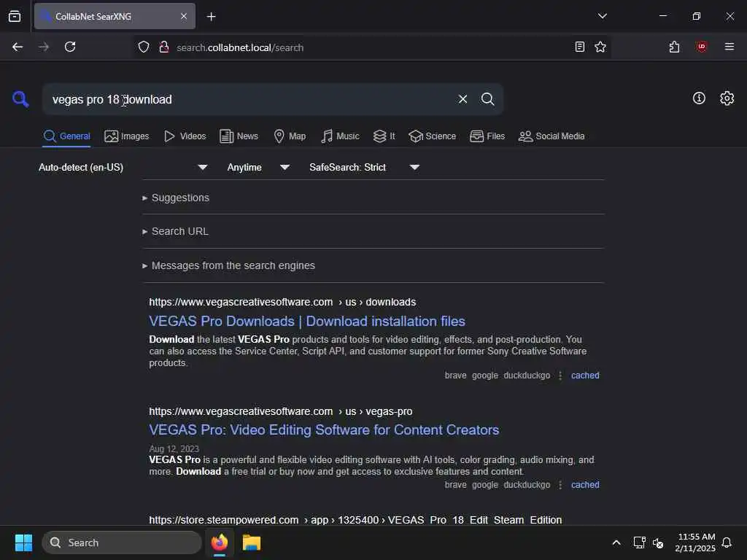
Task: Open uBlock Origin extension icon
Action: point(702,47)
